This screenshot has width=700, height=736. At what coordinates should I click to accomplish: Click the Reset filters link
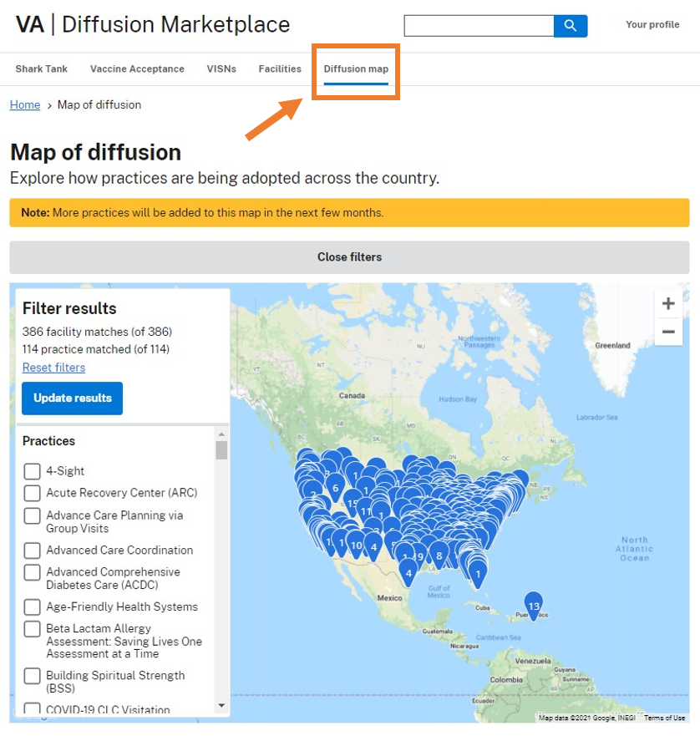point(54,368)
